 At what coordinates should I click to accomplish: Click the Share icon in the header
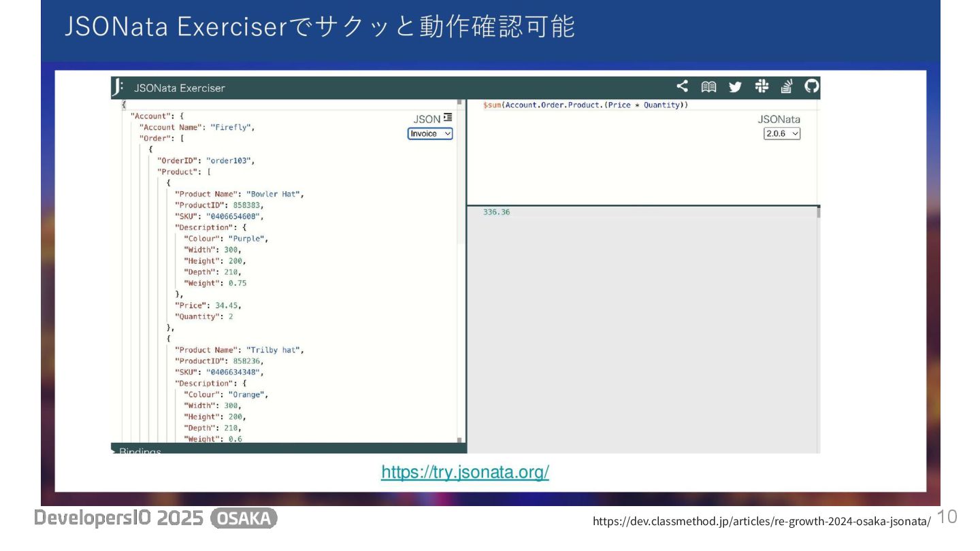click(682, 86)
